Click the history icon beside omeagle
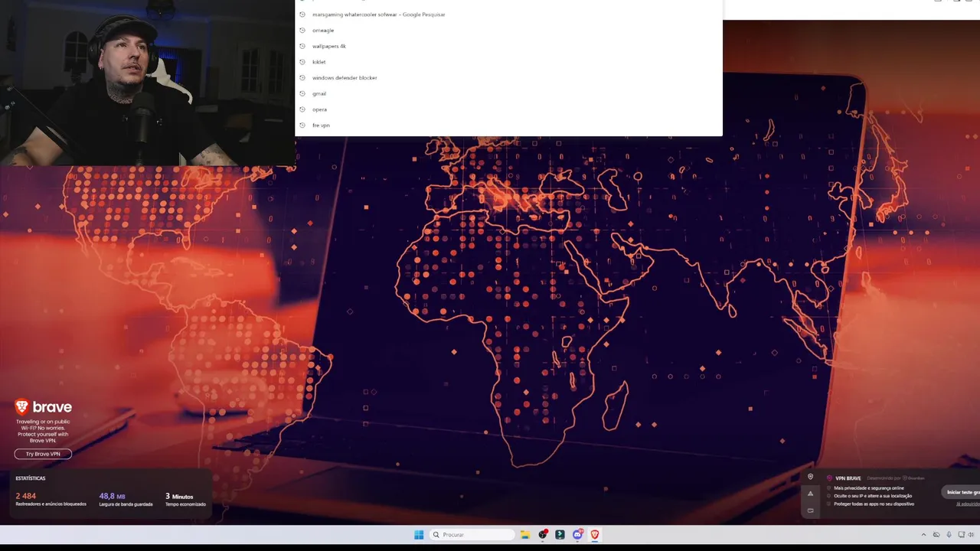Screen dimensions: 980x551 (302, 30)
